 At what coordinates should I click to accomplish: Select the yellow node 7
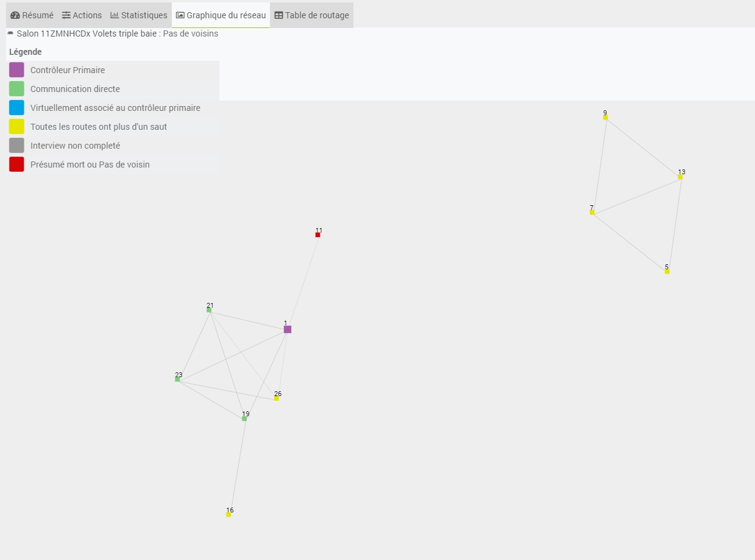tap(592, 212)
